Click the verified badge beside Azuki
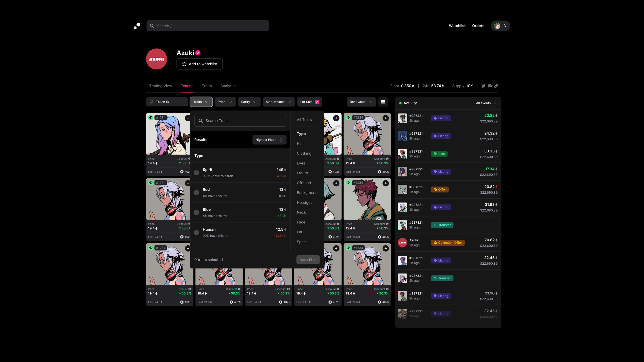644x362 pixels. click(198, 53)
